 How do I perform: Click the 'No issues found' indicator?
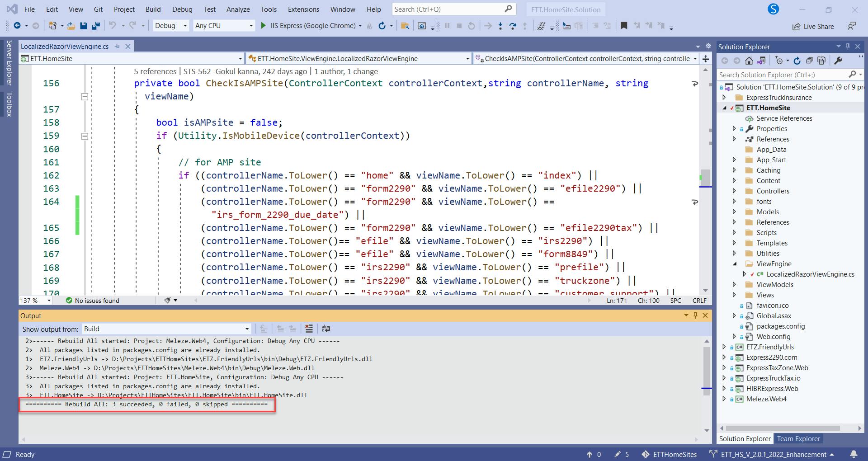click(x=93, y=301)
